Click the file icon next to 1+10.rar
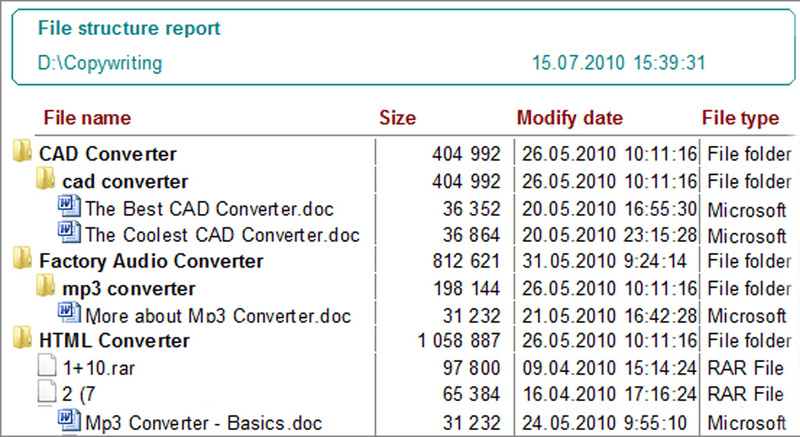This screenshot has width=800, height=437. click(x=47, y=366)
